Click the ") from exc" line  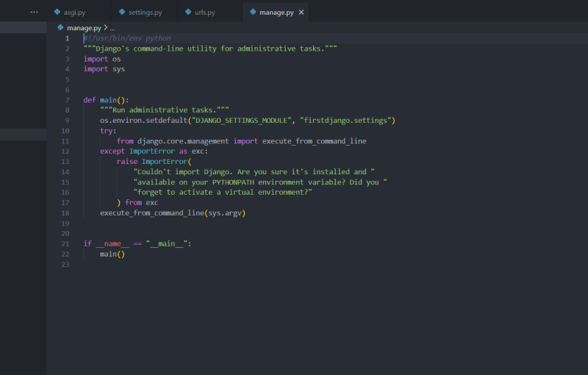(x=137, y=202)
